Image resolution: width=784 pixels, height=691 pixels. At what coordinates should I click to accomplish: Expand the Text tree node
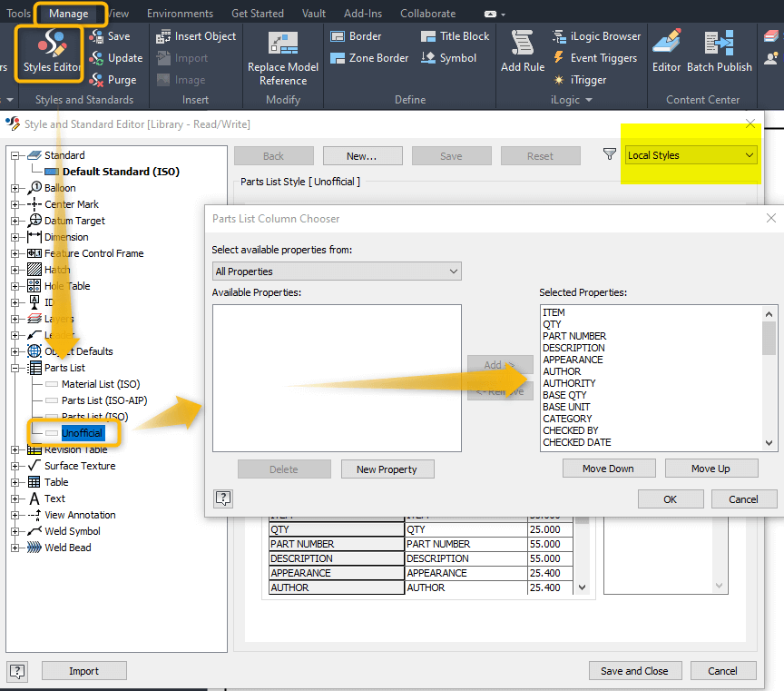click(15, 499)
